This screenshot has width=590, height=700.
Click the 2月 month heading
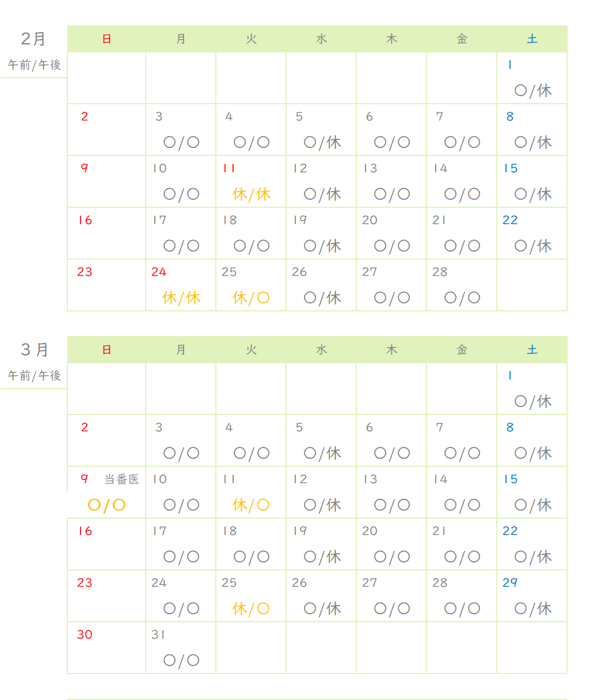(x=33, y=39)
